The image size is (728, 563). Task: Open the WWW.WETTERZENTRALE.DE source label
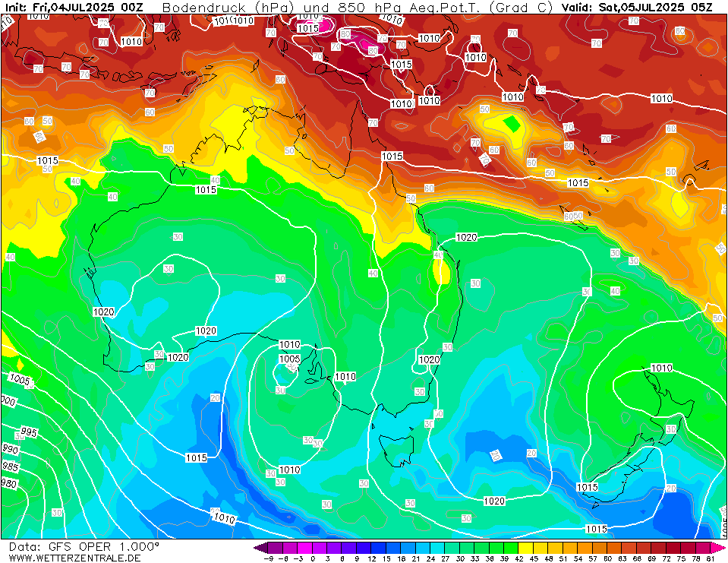pos(74,558)
